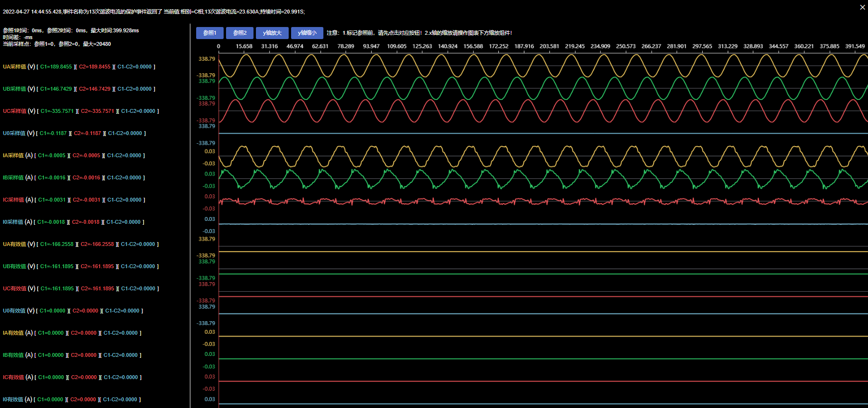Select the IA采样值 (A) channel label

point(18,155)
